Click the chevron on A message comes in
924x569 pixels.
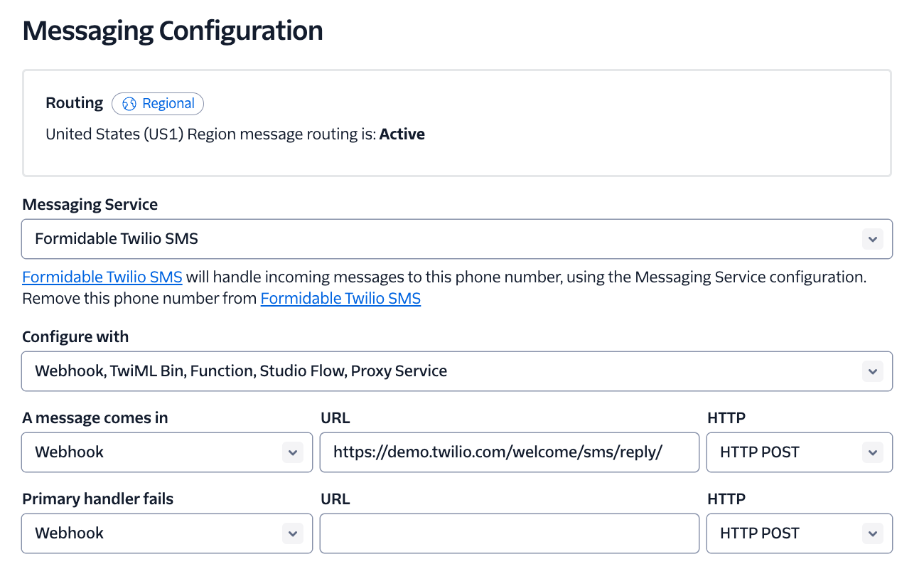pos(293,452)
